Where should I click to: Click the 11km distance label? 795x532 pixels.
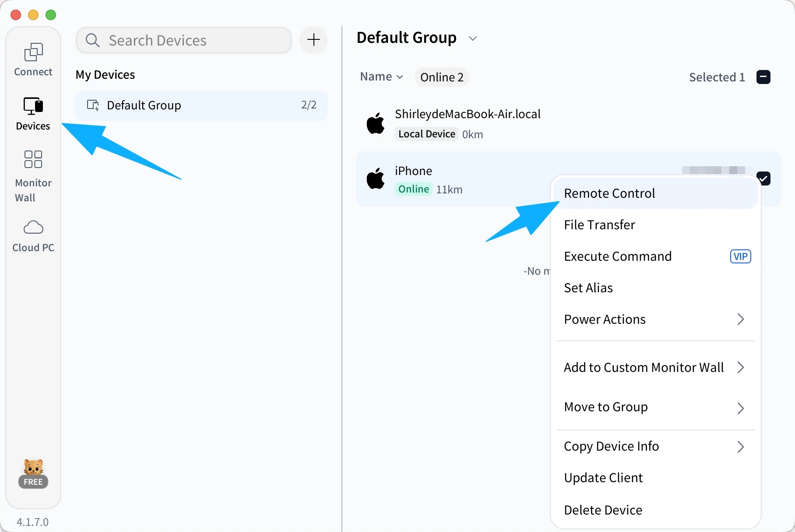click(449, 189)
